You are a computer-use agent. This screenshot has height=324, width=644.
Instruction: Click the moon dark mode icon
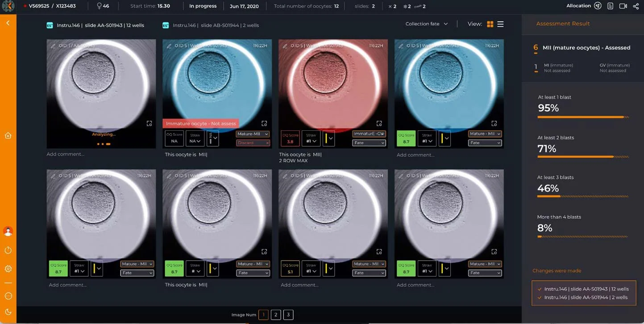click(x=8, y=312)
